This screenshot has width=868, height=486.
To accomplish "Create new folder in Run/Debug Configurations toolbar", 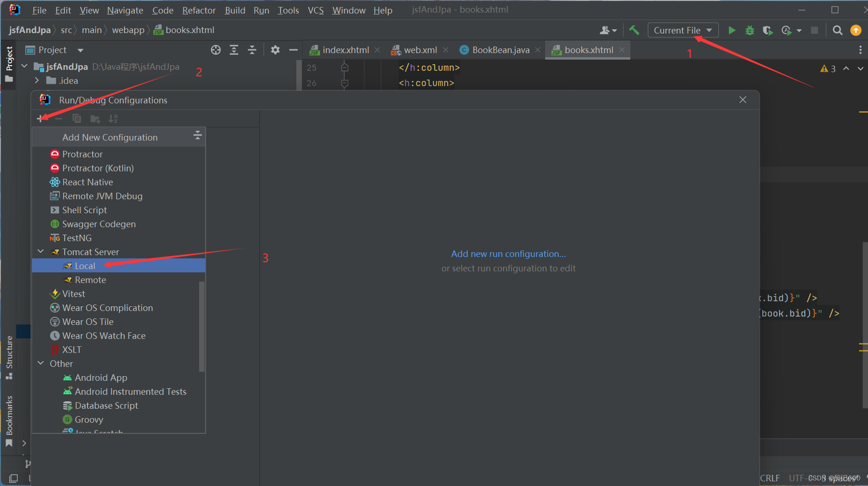I will [95, 119].
